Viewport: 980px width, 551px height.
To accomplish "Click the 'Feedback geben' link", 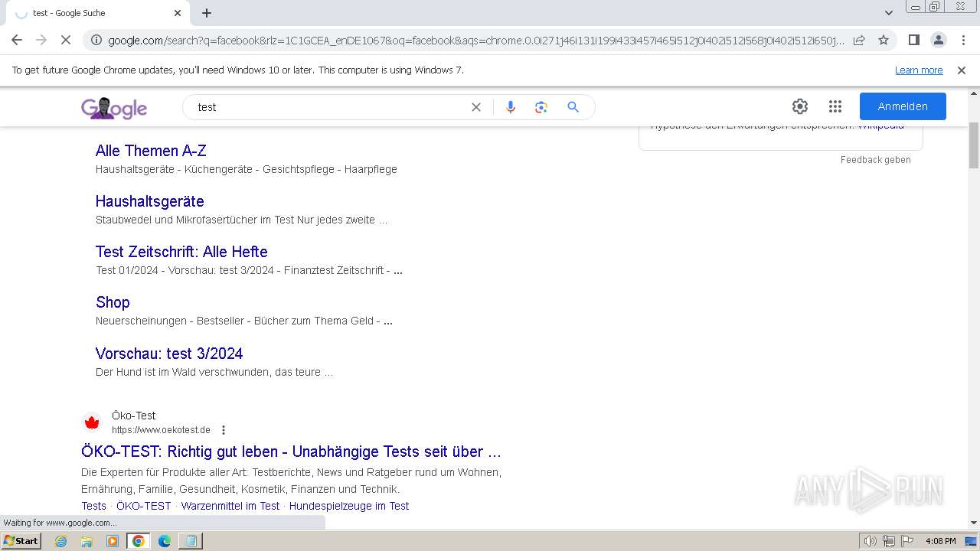I will tap(876, 160).
